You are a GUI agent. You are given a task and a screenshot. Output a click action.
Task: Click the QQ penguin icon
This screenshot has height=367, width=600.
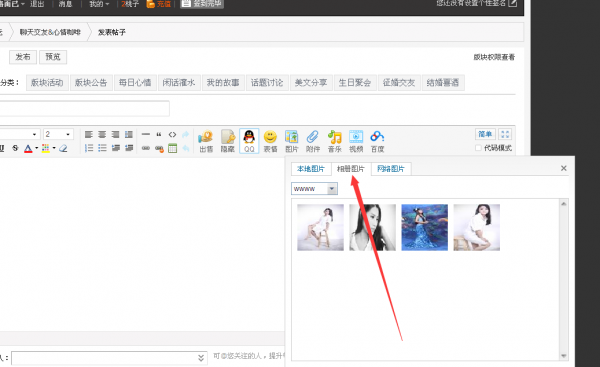point(249,141)
